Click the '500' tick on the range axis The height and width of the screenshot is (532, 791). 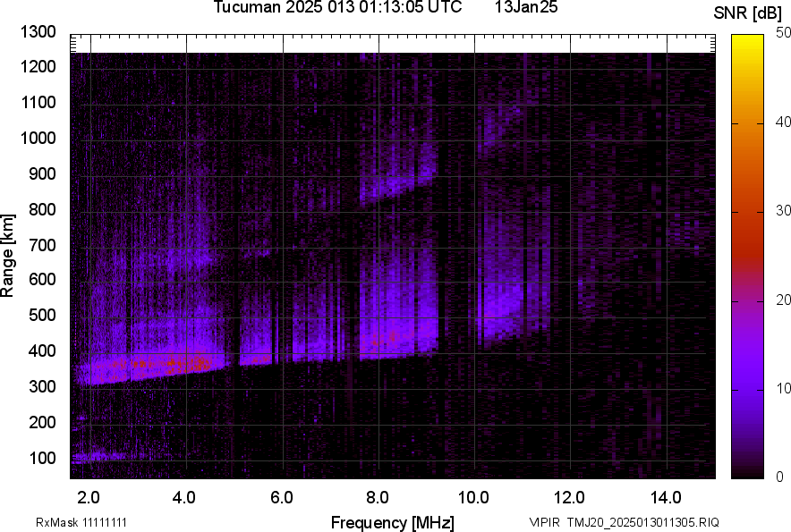[x=41, y=316]
